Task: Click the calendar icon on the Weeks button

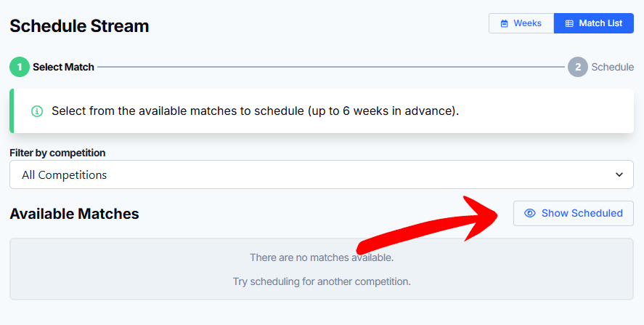Action: coord(504,23)
